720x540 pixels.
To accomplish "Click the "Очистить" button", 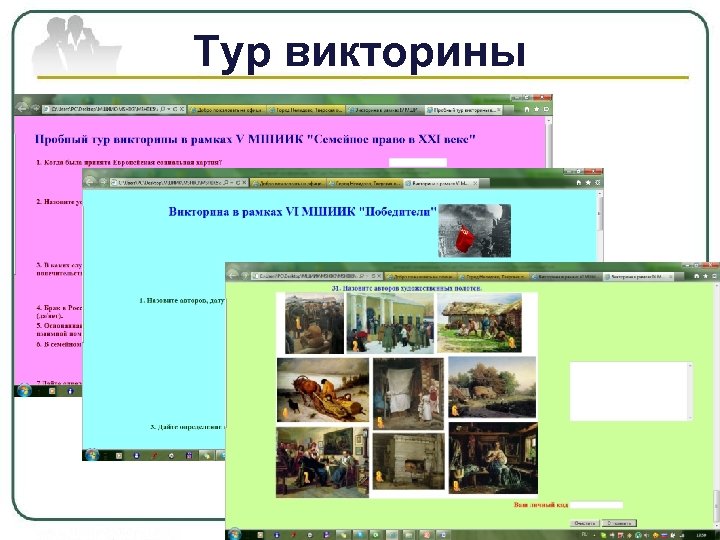I will click(585, 523).
